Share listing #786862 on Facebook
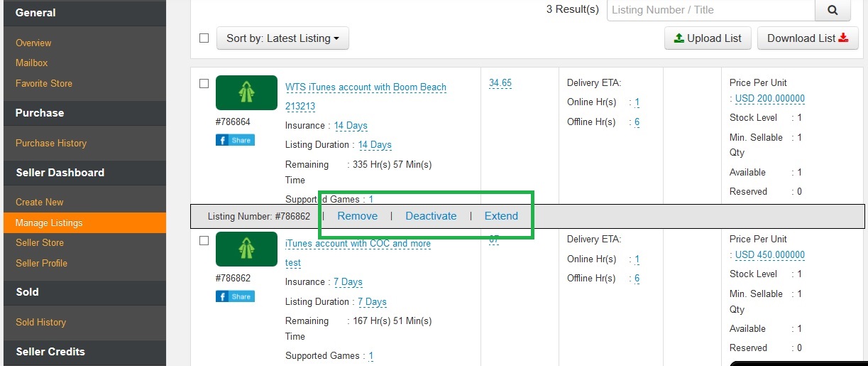 pos(235,296)
